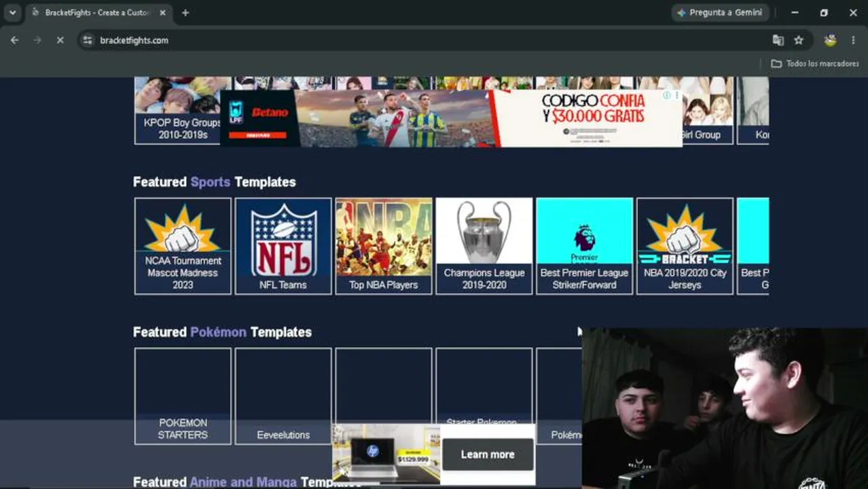Open the NFL Teams template

click(x=283, y=246)
